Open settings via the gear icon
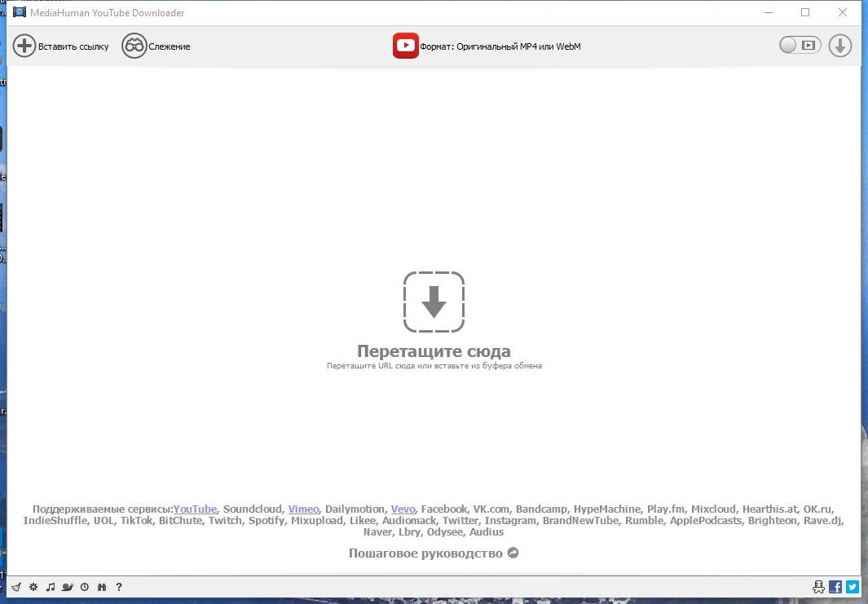This screenshot has height=604, width=868. 33,587
